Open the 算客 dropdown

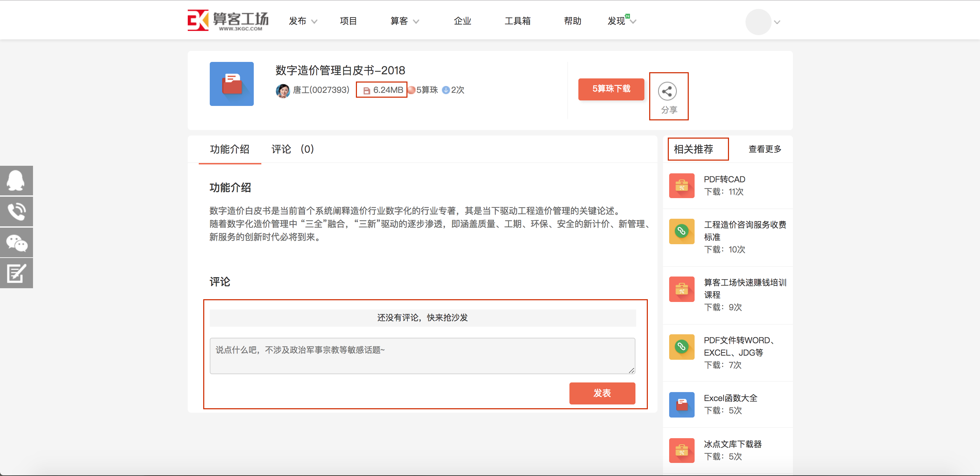tap(403, 21)
